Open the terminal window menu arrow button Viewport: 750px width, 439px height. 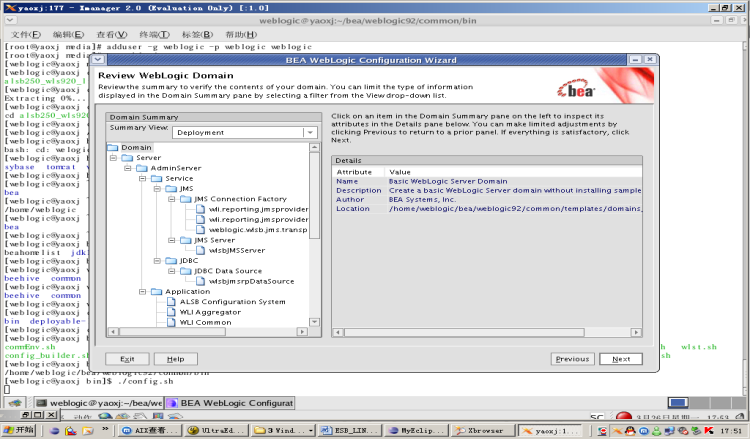click(x=10, y=20)
